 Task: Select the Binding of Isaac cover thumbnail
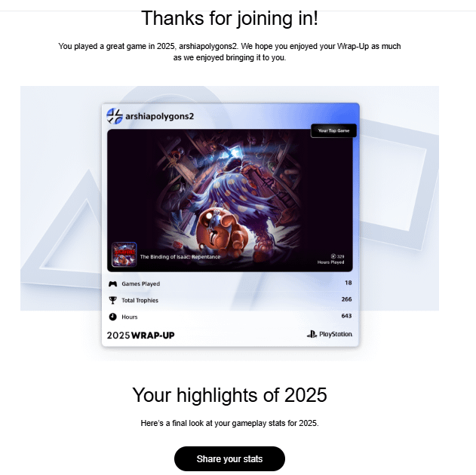(124, 255)
